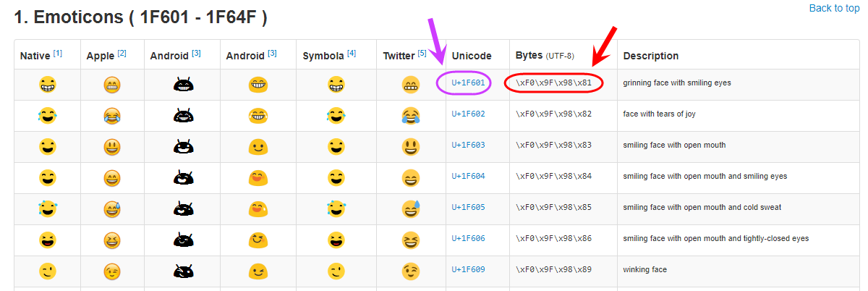Click the Apple emoji for the tightly-closed eyes face
The height and width of the screenshot is (291, 868).
[x=112, y=240]
